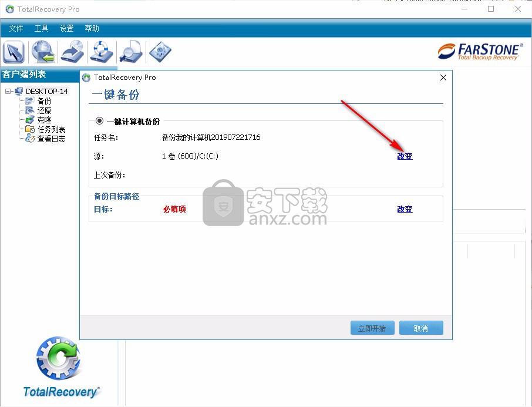Click the backup disc arrow toolbar icon
532x407 pixels.
point(72,52)
